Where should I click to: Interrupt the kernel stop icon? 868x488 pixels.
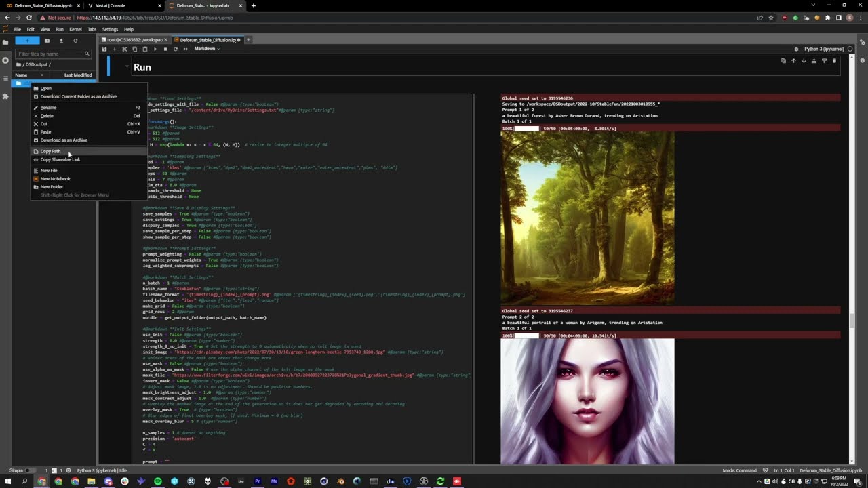(165, 49)
